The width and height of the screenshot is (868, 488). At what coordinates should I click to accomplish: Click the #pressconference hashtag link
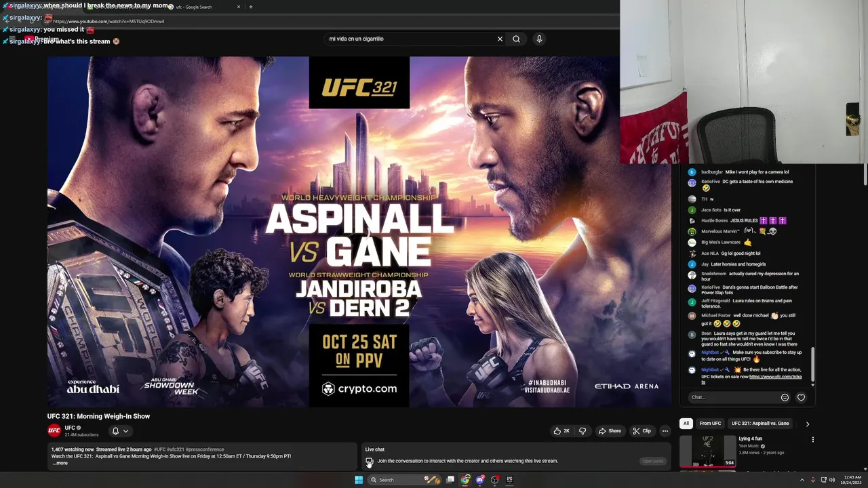click(x=205, y=449)
